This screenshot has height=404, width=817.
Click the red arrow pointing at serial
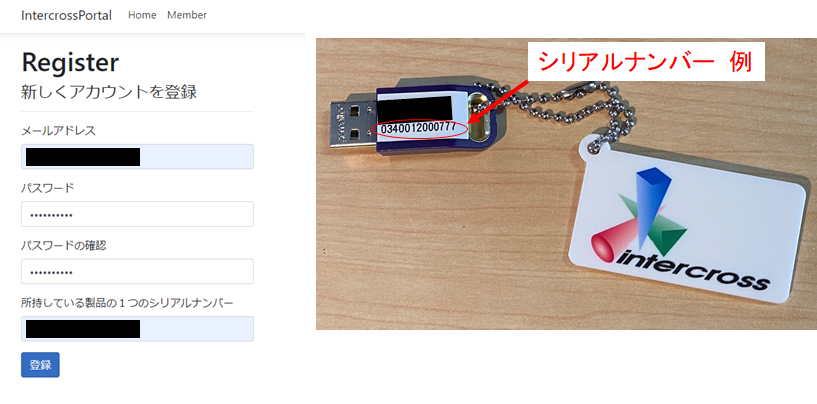tap(499, 103)
